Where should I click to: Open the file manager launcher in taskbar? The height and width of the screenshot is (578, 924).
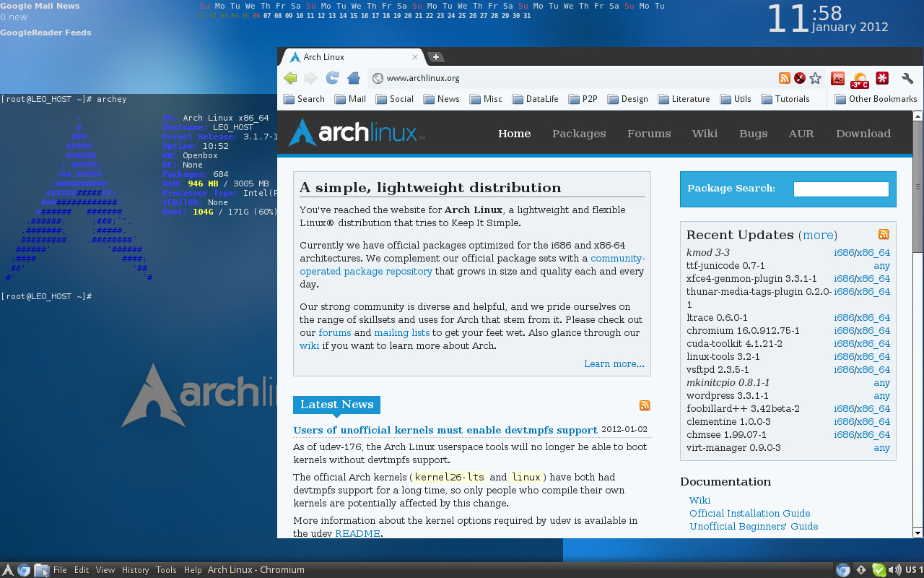pos(41,570)
